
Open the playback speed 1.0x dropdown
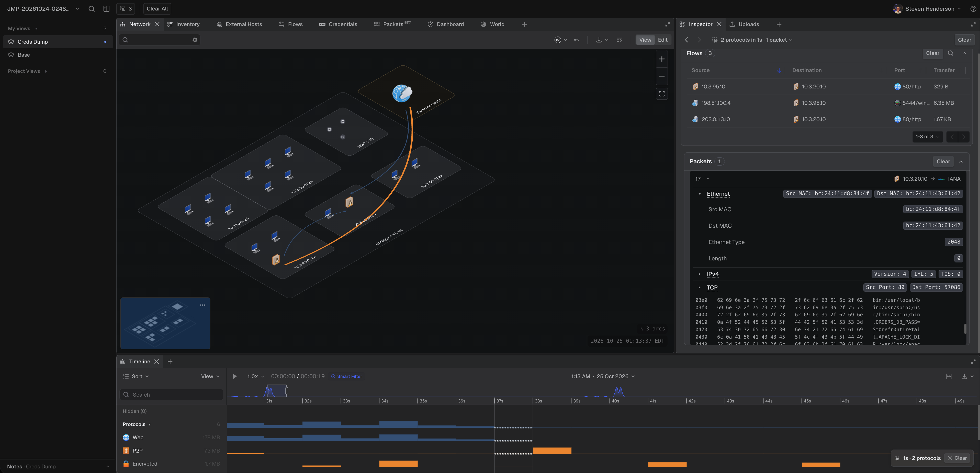pos(255,376)
